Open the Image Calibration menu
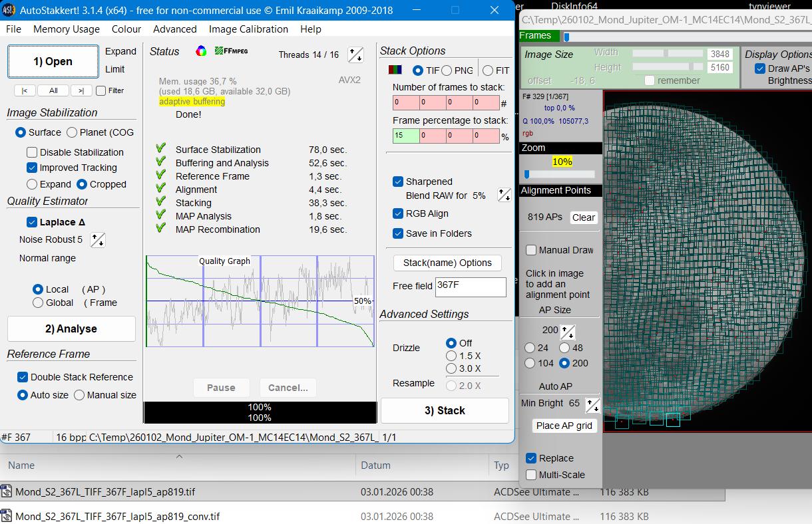Viewport: 812px width, 524px height. [x=248, y=29]
